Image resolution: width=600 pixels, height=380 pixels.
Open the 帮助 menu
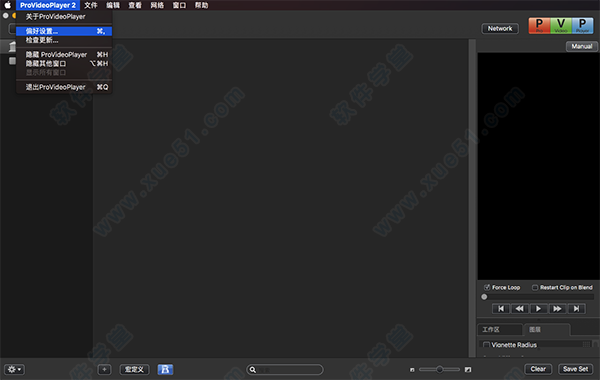point(202,5)
